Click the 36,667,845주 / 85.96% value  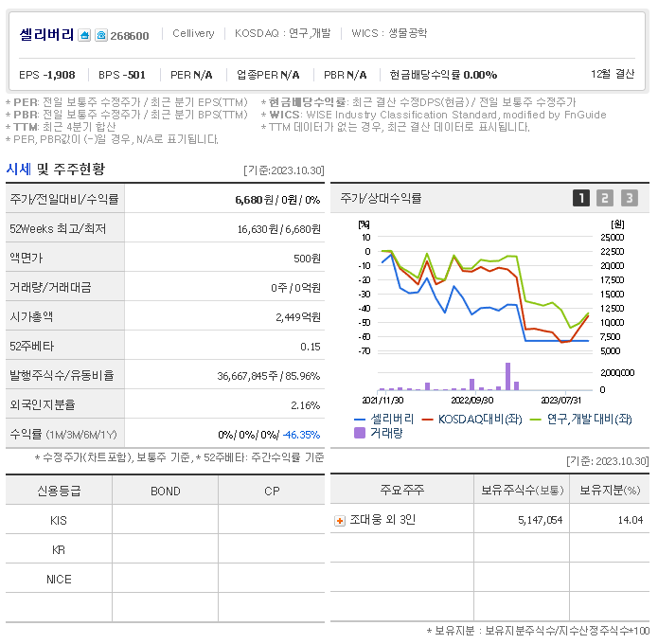(x=269, y=376)
